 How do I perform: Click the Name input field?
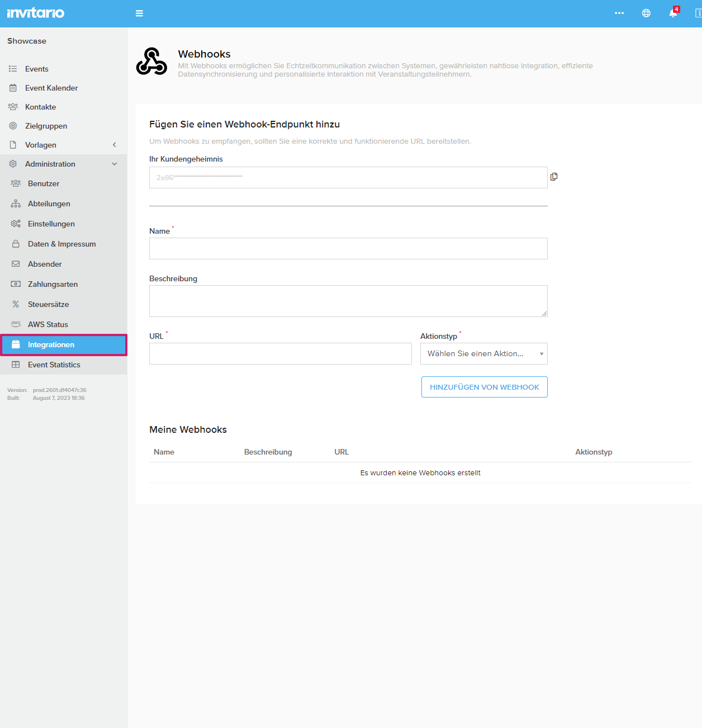tap(348, 249)
